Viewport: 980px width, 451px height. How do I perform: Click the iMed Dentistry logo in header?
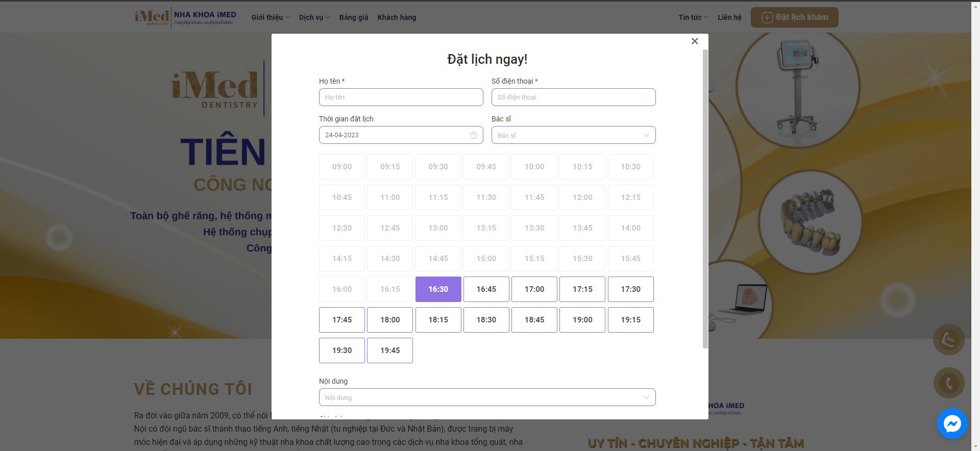185,17
